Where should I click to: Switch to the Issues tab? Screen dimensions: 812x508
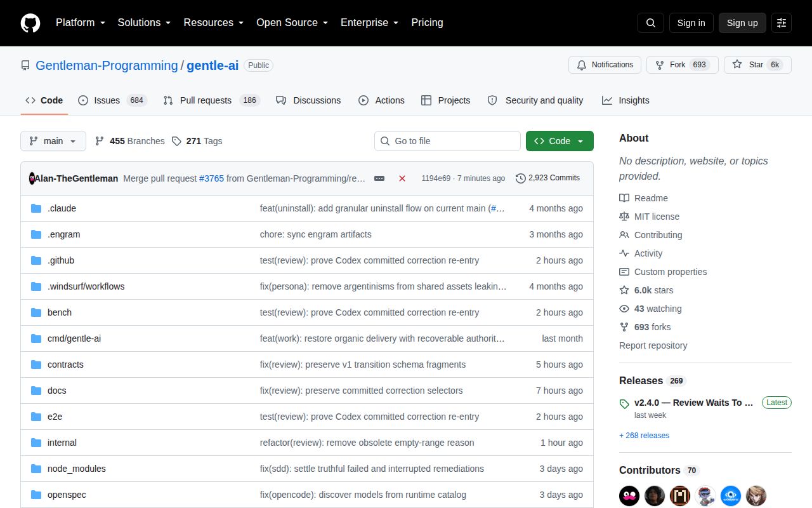[x=112, y=100]
